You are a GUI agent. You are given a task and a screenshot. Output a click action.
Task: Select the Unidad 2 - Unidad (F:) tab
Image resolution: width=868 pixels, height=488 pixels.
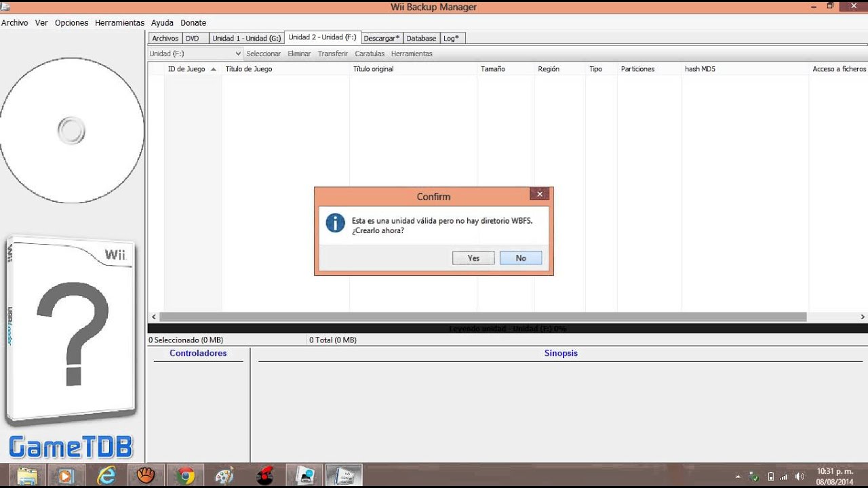pos(322,37)
